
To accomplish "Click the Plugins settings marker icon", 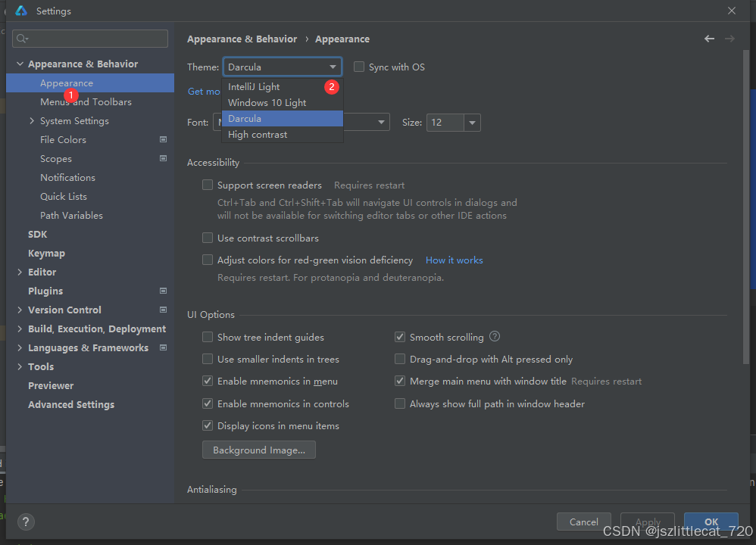I will click(x=163, y=291).
